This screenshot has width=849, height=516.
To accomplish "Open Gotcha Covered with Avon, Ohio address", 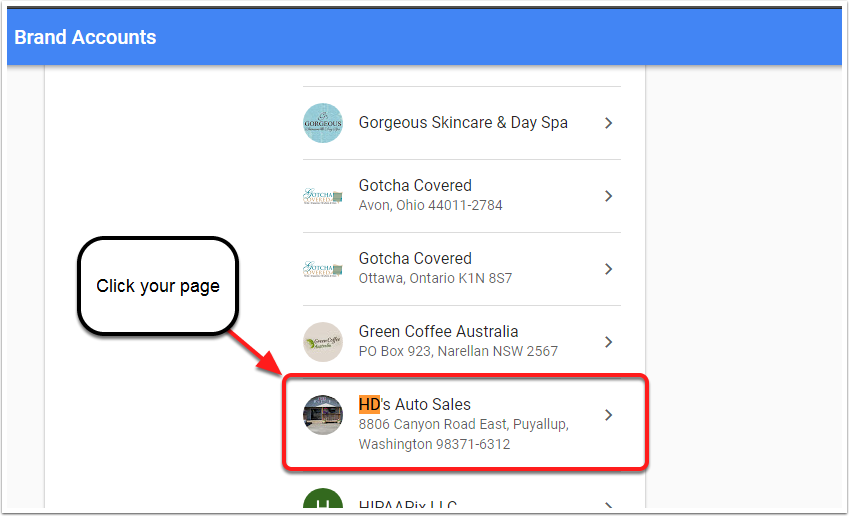I will click(x=461, y=195).
